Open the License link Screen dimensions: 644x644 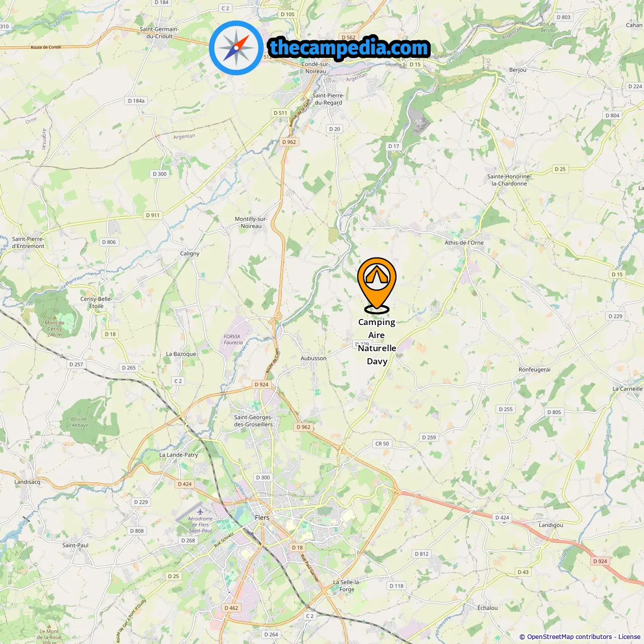pos(629,636)
